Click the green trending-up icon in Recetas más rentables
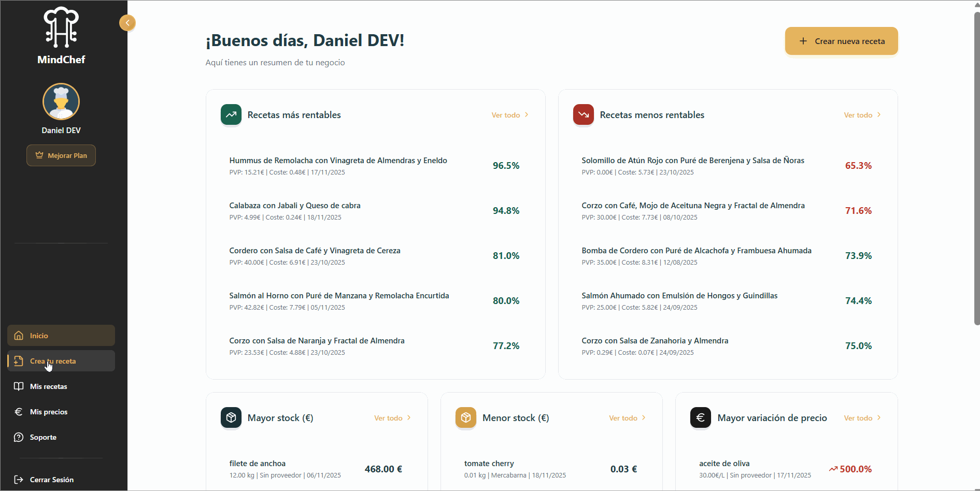The width and height of the screenshot is (980, 491). point(231,114)
